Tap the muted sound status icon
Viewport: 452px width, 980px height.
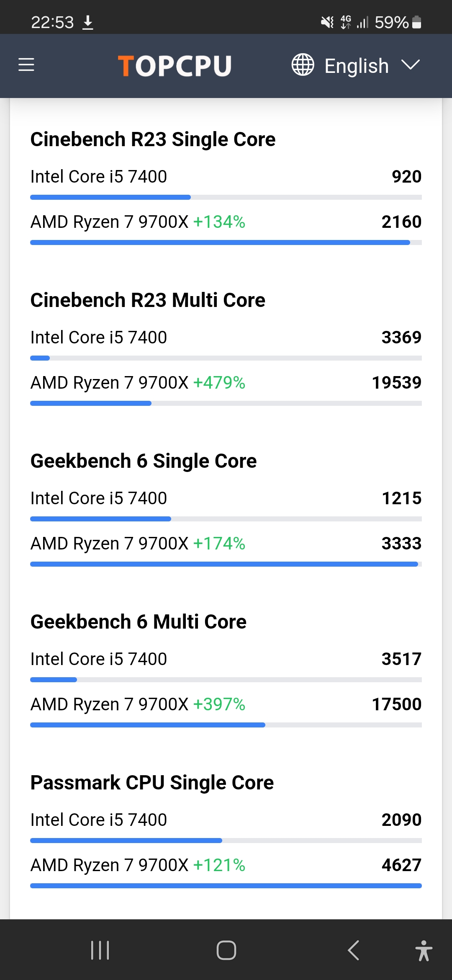click(327, 22)
